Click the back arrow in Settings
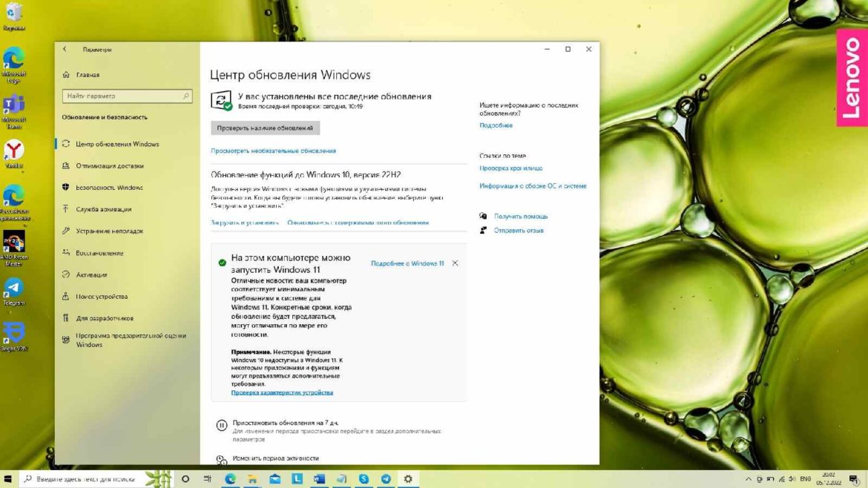This screenshot has height=488, width=868. [64, 49]
